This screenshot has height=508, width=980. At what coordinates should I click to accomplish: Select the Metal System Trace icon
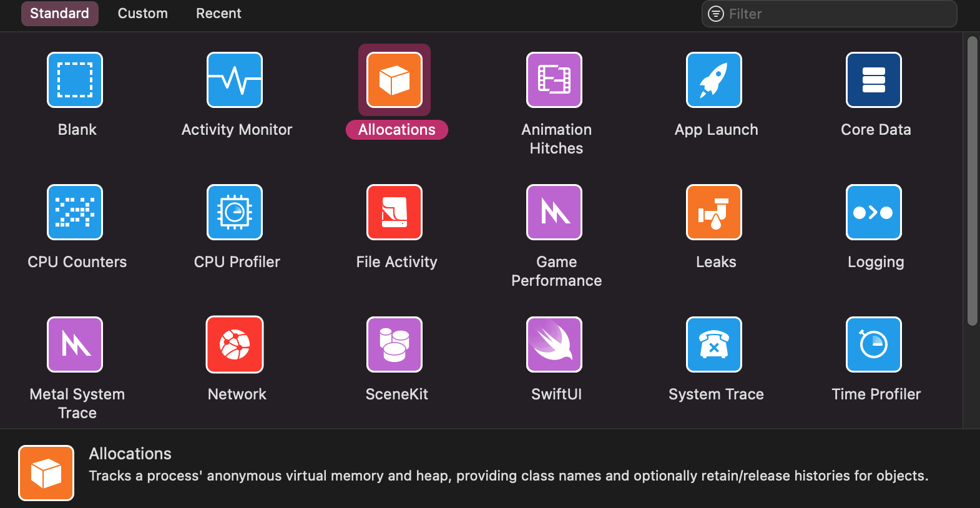click(x=75, y=344)
